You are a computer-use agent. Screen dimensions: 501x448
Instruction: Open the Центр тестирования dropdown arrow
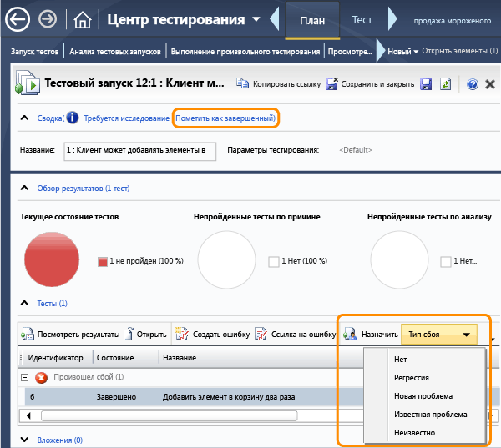click(256, 19)
